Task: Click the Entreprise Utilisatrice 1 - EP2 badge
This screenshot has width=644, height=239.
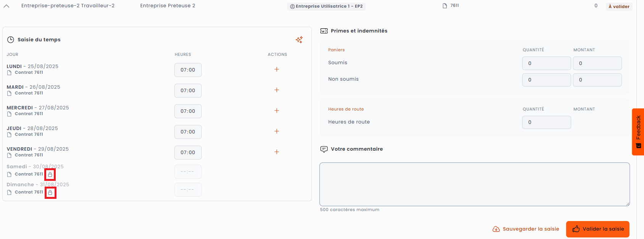Action: [x=326, y=7]
